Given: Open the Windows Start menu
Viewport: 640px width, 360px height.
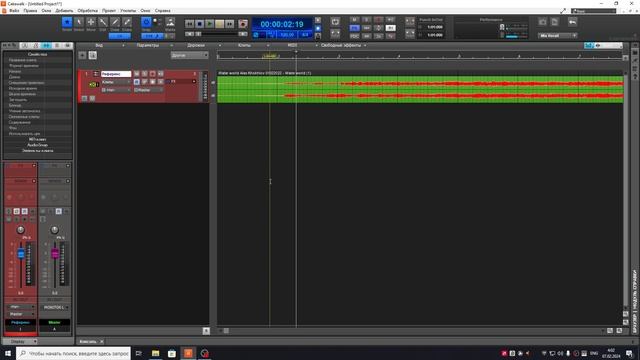Looking at the screenshot, I should [x=8, y=353].
